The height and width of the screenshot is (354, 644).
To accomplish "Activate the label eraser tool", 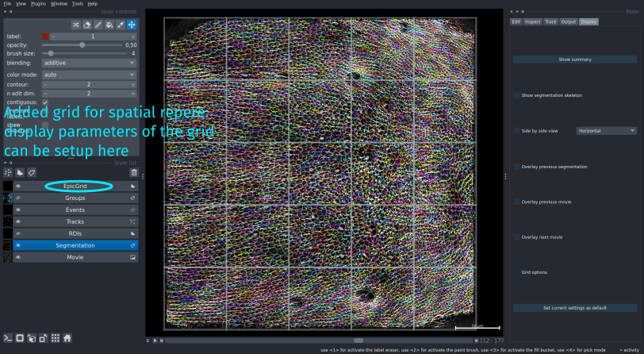I will [x=86, y=25].
